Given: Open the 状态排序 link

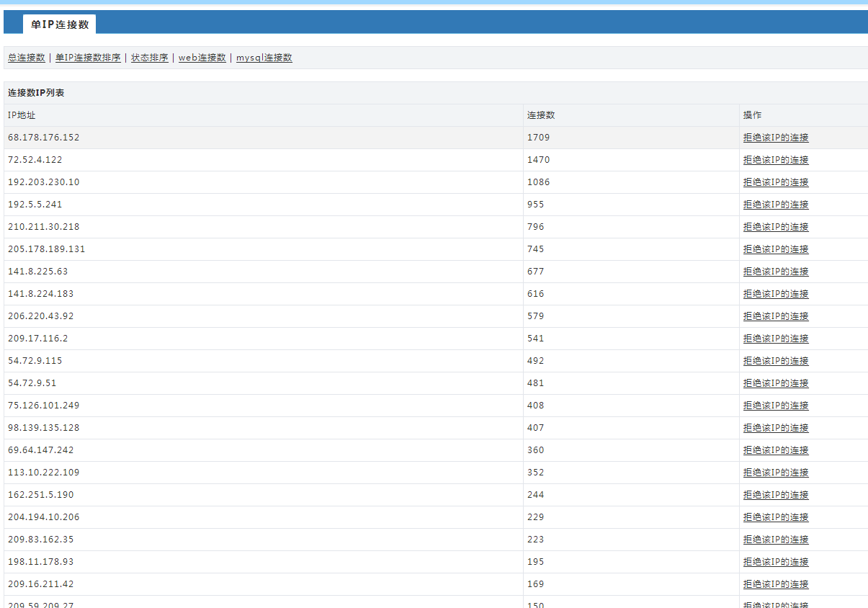Looking at the screenshot, I should click(x=150, y=58).
